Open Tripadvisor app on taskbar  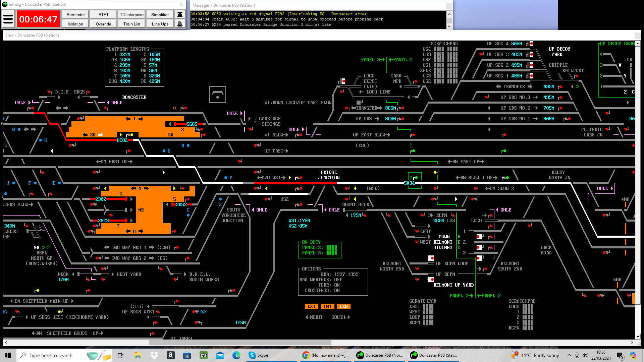(203, 355)
